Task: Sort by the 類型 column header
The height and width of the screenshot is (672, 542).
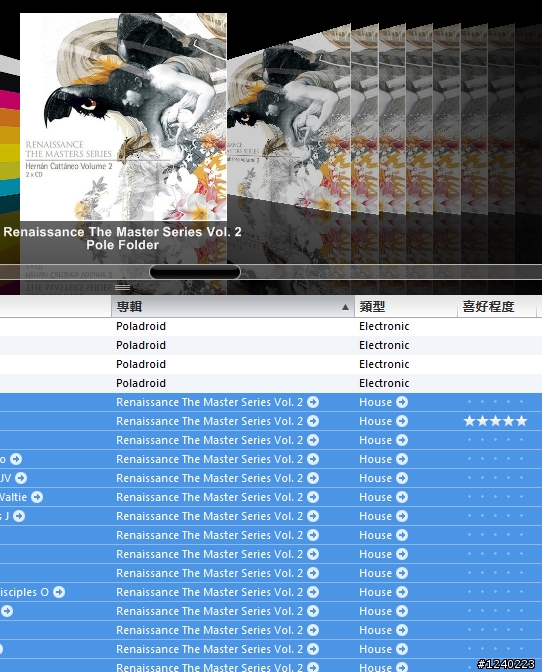Action: (x=406, y=306)
